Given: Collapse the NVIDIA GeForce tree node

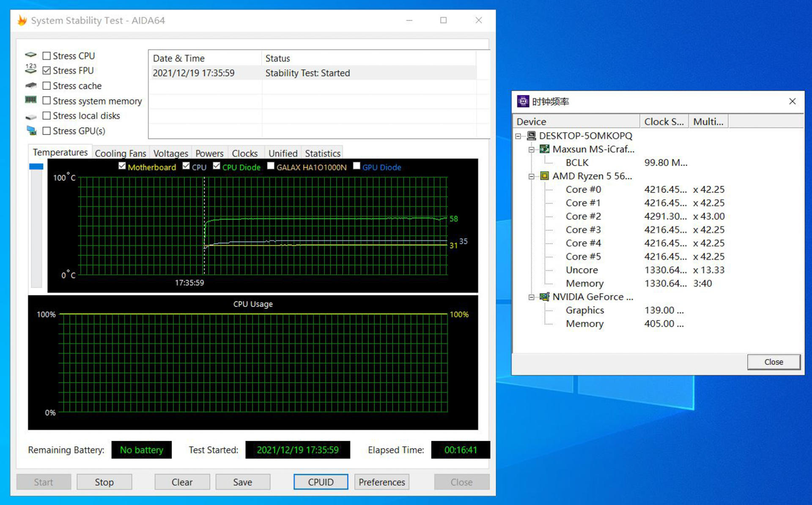Looking at the screenshot, I should [532, 297].
